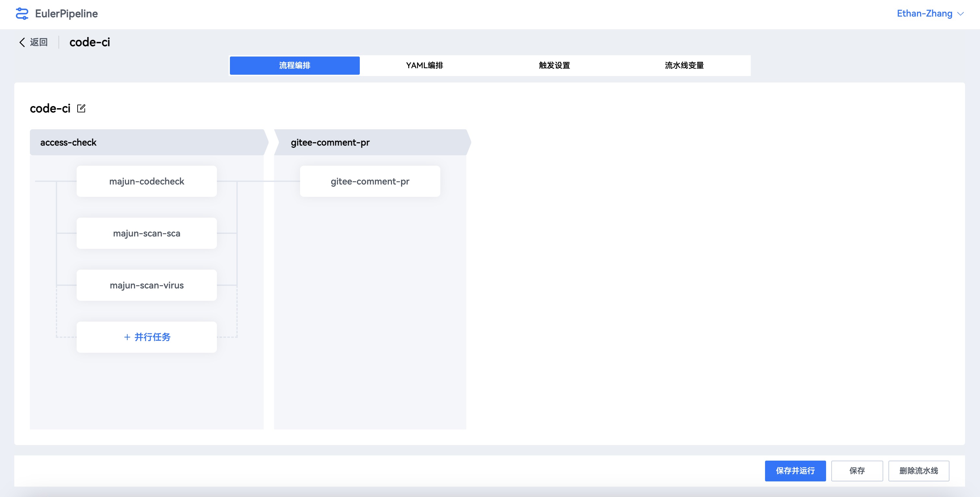
Task: Click the 保存 button
Action: [857, 471]
